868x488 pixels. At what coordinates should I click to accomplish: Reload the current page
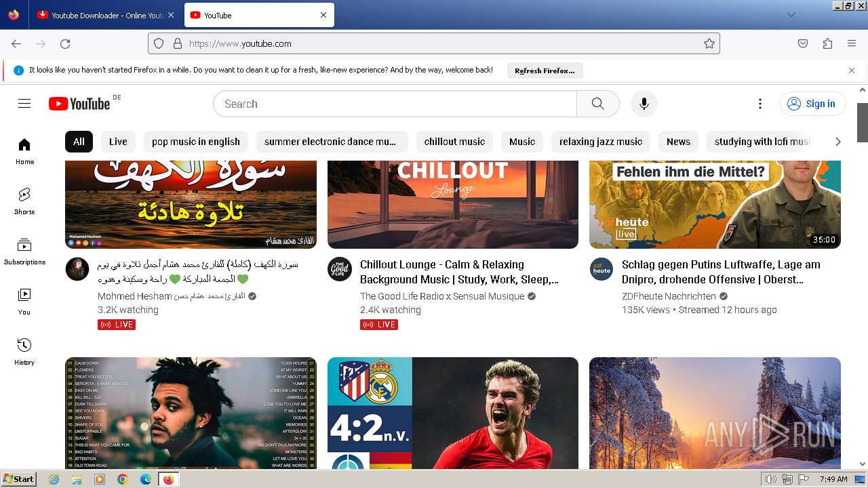tap(65, 43)
